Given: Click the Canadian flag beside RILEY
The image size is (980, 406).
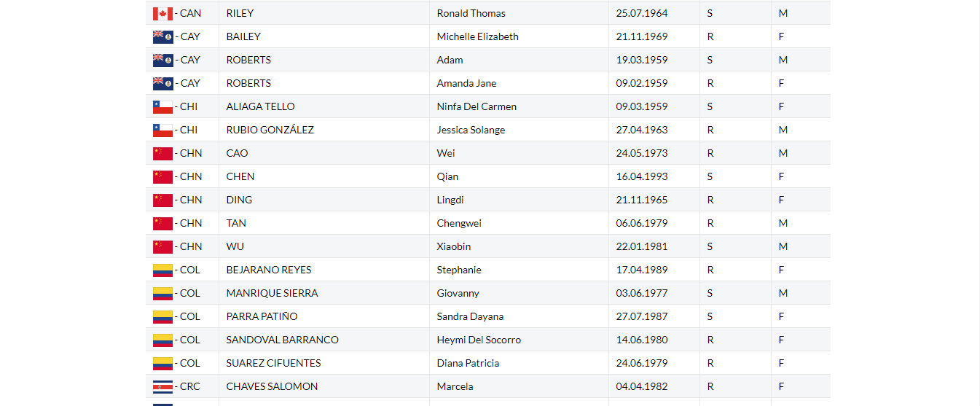Looking at the screenshot, I should [162, 13].
